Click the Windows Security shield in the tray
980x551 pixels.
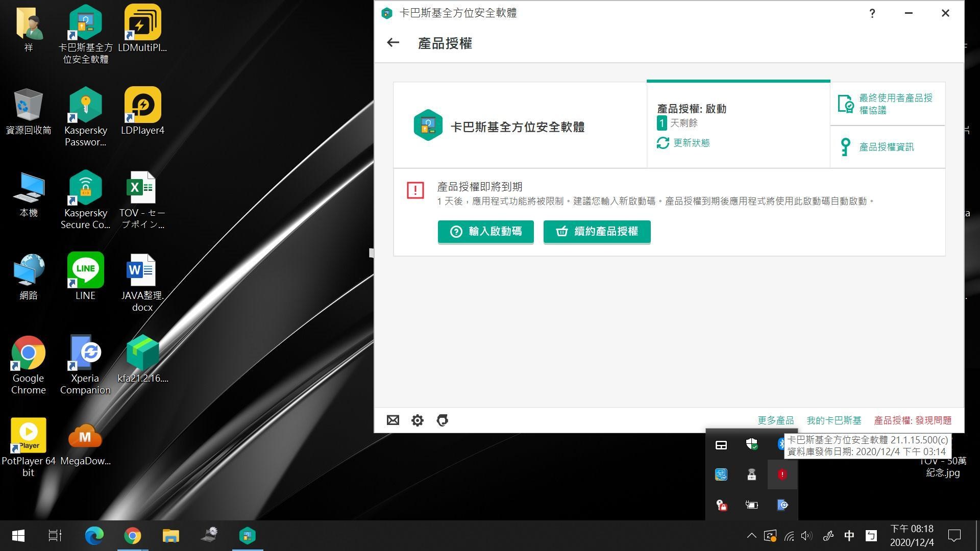click(751, 444)
